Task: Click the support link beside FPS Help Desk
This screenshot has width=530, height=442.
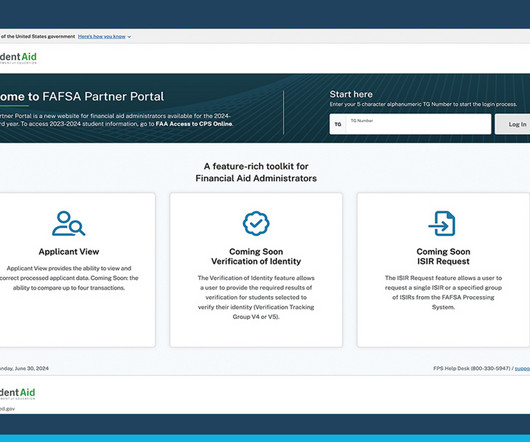Action: (522, 368)
